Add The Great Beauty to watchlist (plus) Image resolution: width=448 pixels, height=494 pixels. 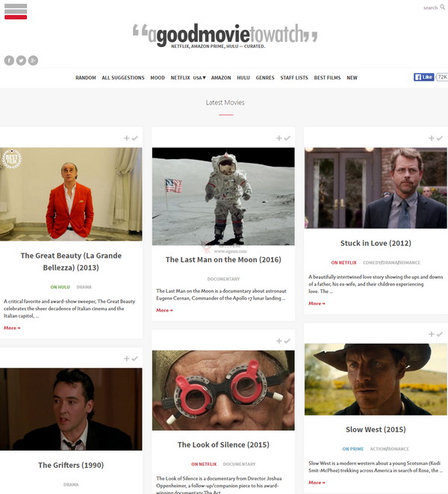[127, 138]
